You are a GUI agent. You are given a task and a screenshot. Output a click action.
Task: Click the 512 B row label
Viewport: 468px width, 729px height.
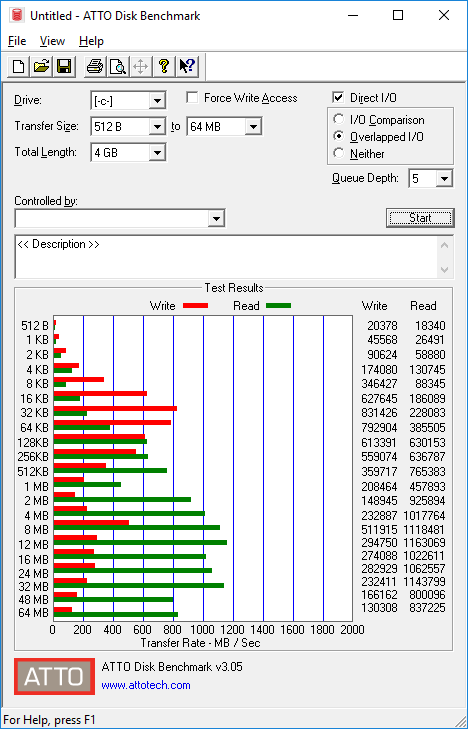point(34,326)
